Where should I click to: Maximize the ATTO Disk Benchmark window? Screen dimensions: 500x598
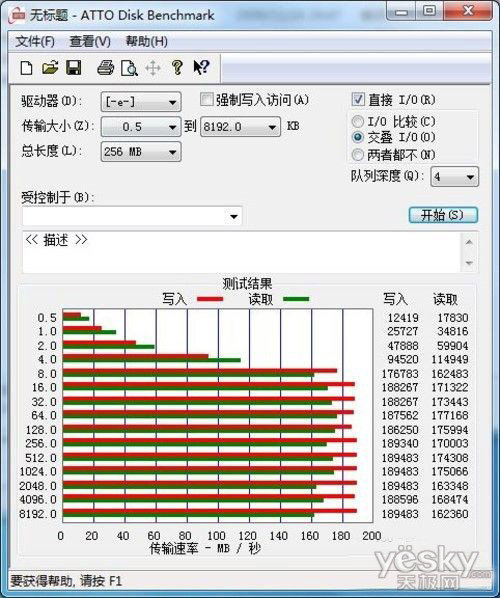[x=429, y=11]
